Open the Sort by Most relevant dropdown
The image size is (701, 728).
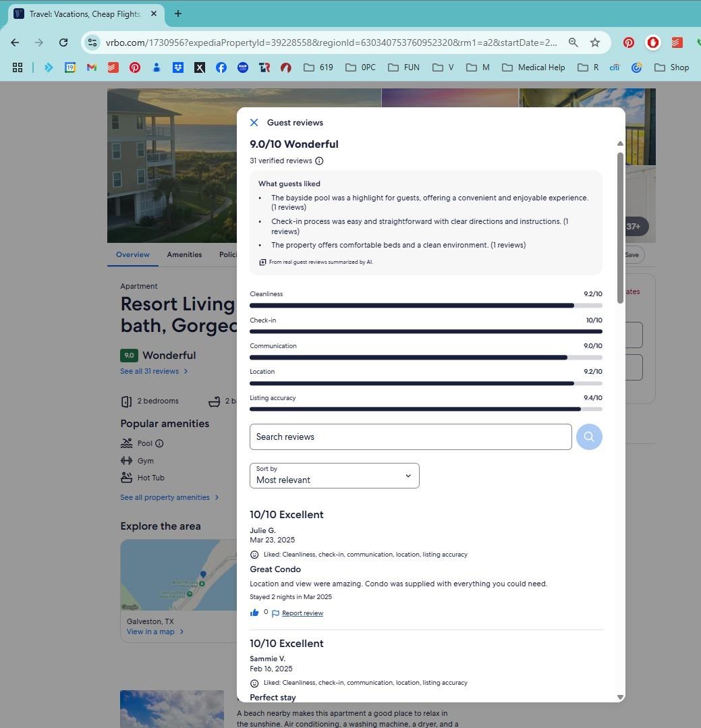coord(334,476)
